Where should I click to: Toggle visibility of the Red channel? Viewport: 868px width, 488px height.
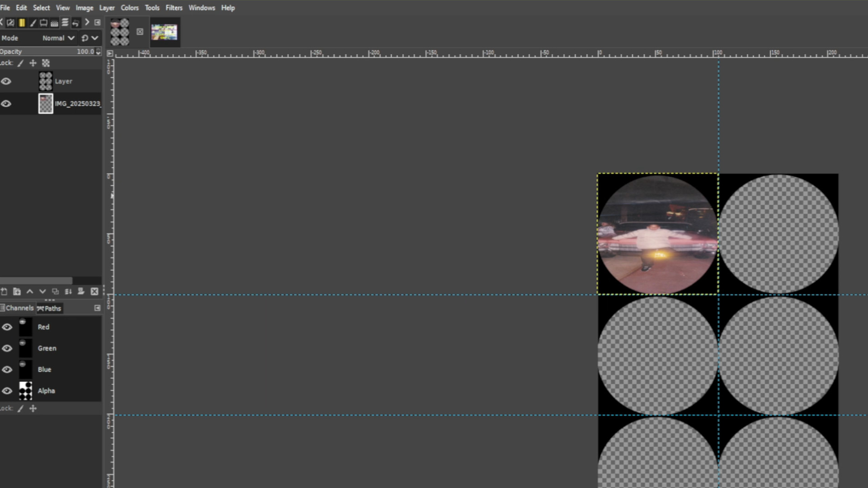tap(7, 327)
